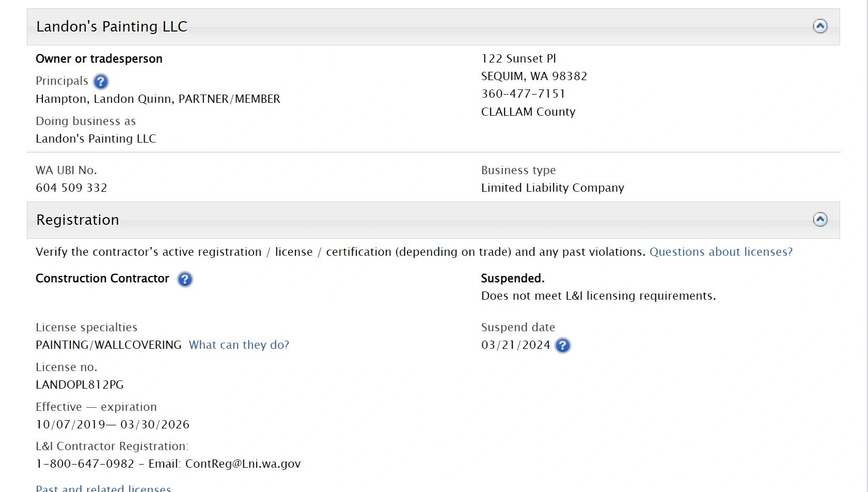Image resolution: width=868 pixels, height=492 pixels.
Task: Click the 'Suspended.' status text
Action: (512, 278)
